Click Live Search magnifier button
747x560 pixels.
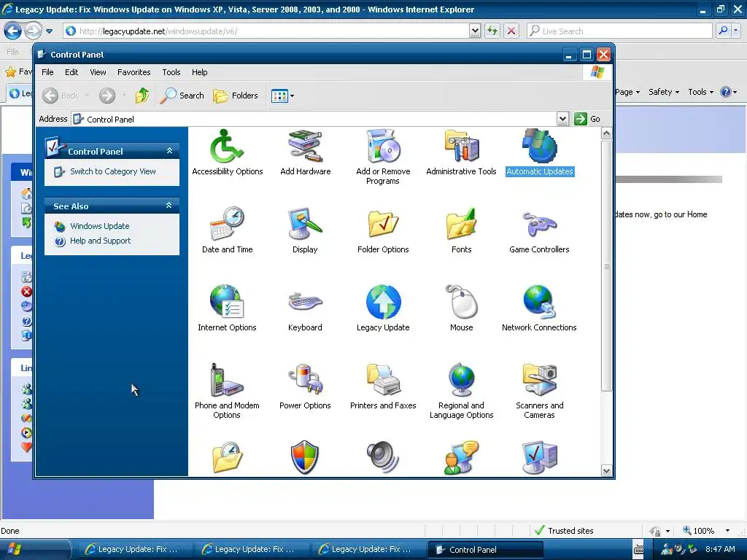[x=723, y=31]
